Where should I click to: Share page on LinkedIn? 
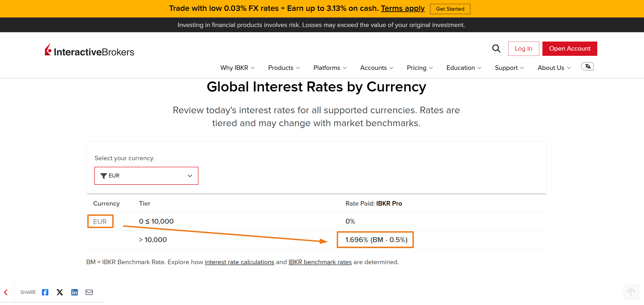click(75, 292)
